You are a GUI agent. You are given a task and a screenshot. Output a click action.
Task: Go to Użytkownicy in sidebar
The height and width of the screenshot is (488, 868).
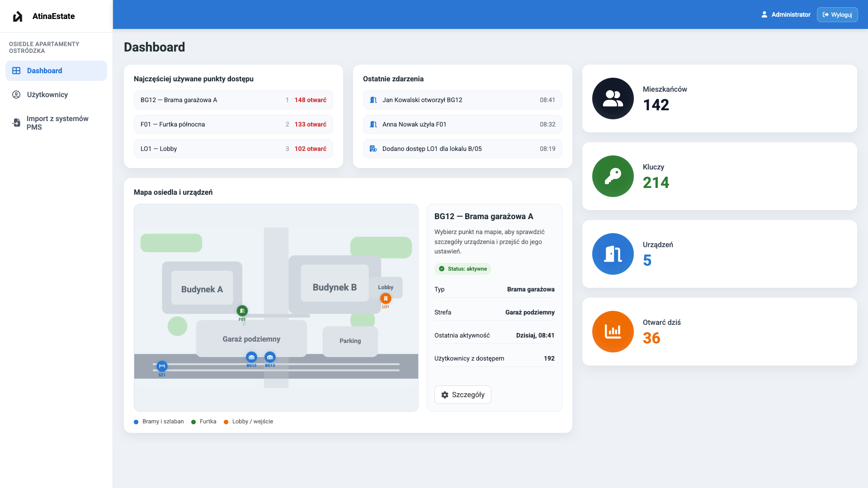(x=47, y=95)
